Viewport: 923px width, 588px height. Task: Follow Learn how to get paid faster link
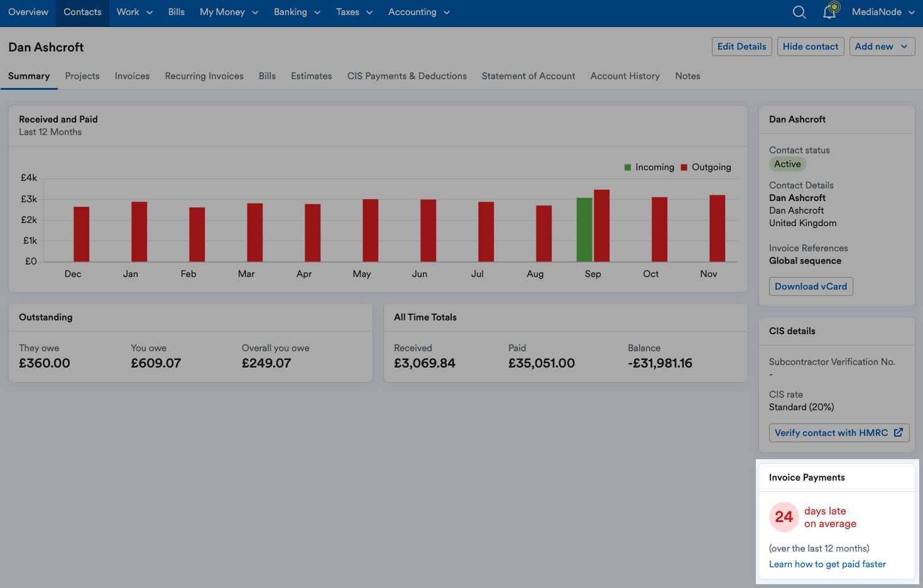point(827,564)
